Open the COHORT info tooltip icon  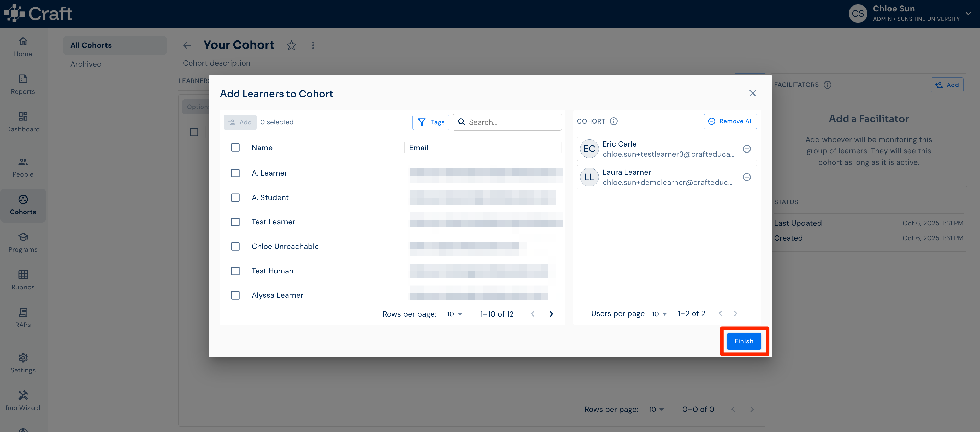613,121
